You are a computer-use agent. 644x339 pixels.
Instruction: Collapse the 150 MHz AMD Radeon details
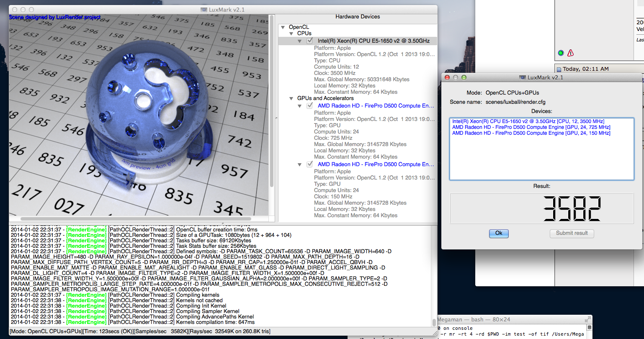point(300,164)
